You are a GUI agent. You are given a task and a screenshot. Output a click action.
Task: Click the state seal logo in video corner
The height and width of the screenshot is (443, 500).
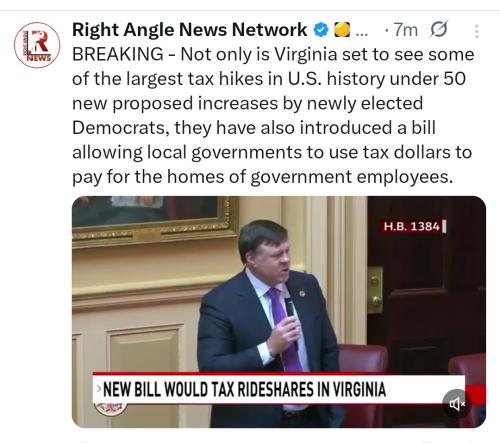click(110, 408)
